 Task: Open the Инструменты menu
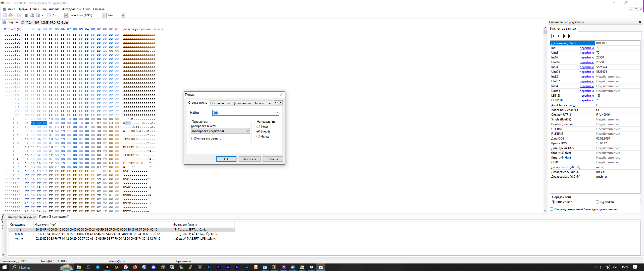tap(71, 9)
